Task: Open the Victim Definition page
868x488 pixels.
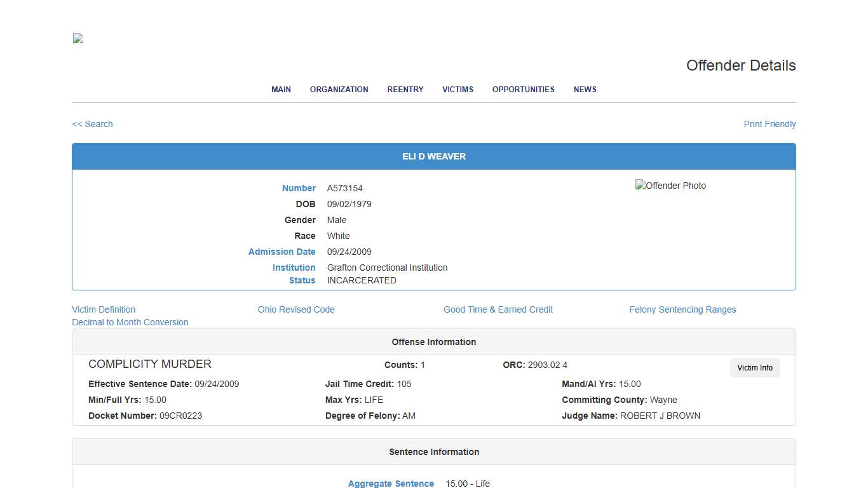Action: pos(103,309)
